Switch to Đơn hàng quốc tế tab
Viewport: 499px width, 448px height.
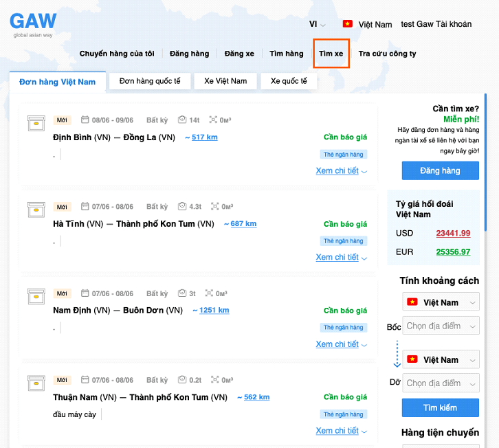click(x=150, y=81)
